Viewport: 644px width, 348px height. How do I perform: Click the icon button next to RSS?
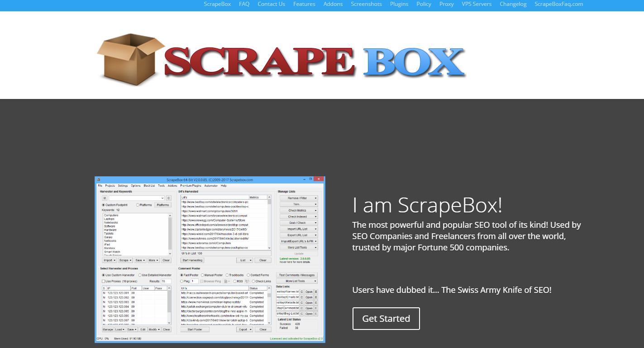(x=247, y=281)
